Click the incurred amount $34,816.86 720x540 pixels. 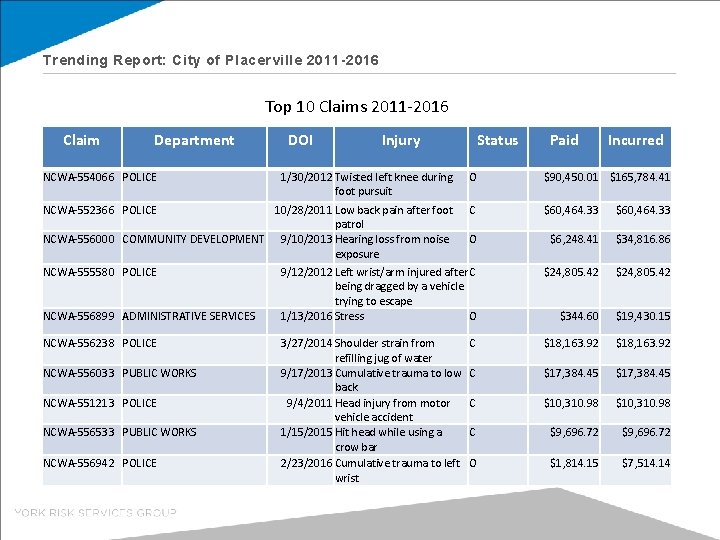(x=643, y=239)
